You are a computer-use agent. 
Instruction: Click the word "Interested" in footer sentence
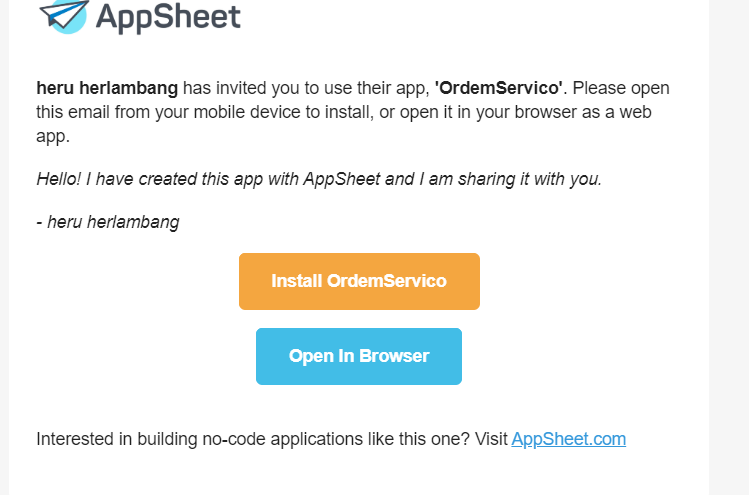[75, 439]
